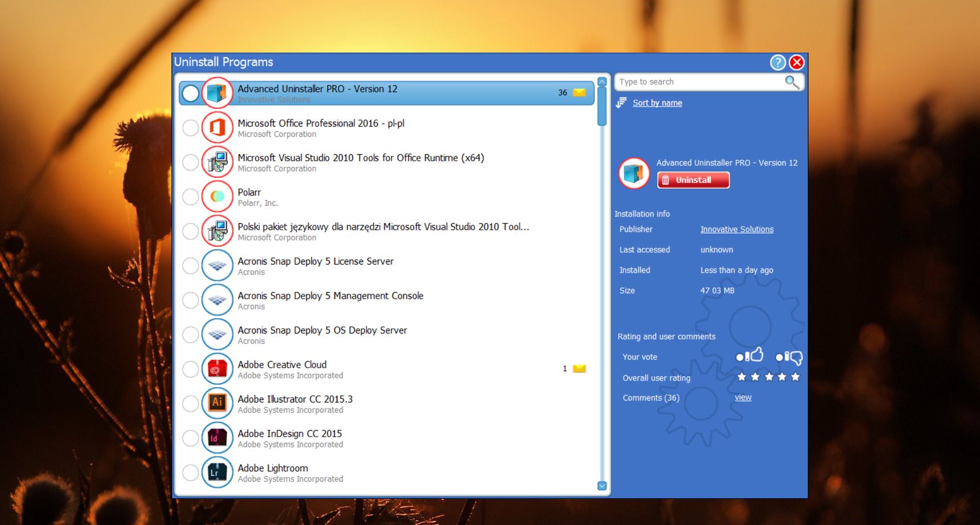The width and height of the screenshot is (980, 525).
Task: Click the sort order icon beside Sort by name
Action: (621, 103)
